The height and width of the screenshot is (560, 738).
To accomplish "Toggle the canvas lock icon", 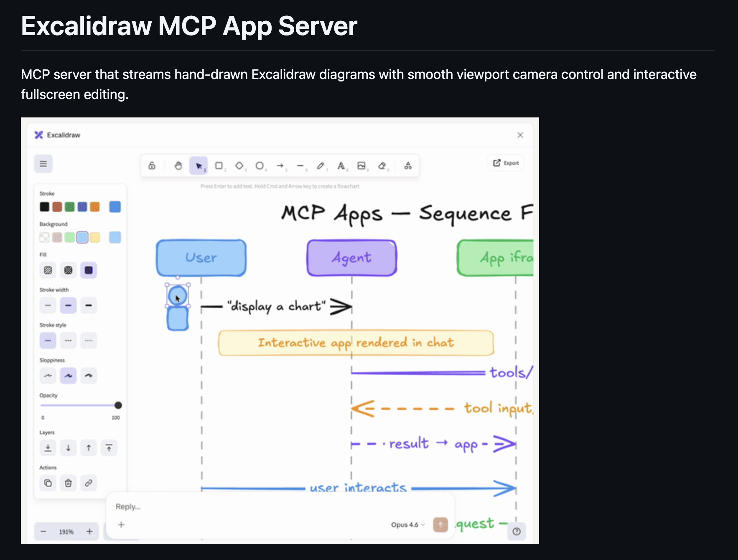I will (152, 165).
